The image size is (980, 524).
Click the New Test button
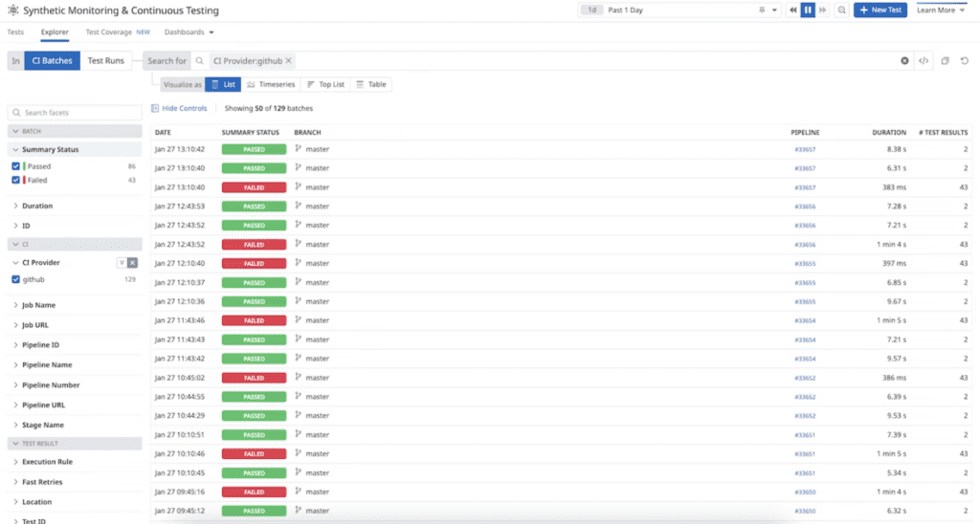coord(880,11)
